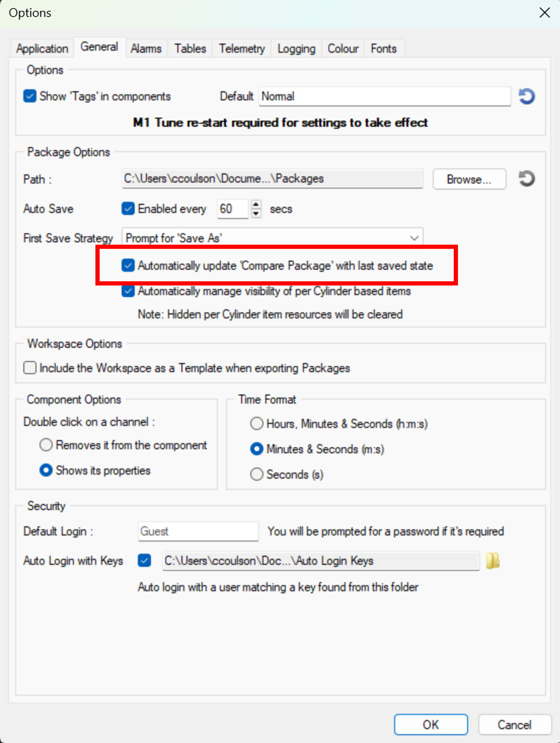Decrease the Auto Save interval value
This screenshot has width=560, height=743.
256,213
